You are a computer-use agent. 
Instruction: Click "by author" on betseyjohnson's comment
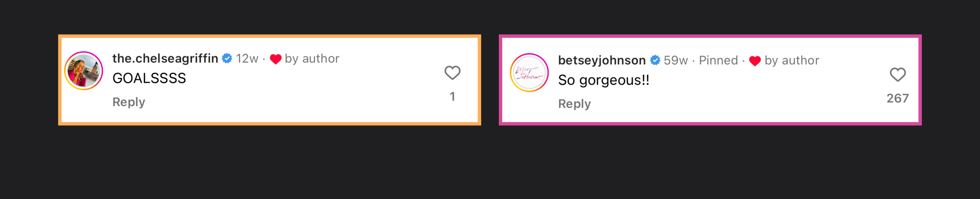click(x=792, y=60)
